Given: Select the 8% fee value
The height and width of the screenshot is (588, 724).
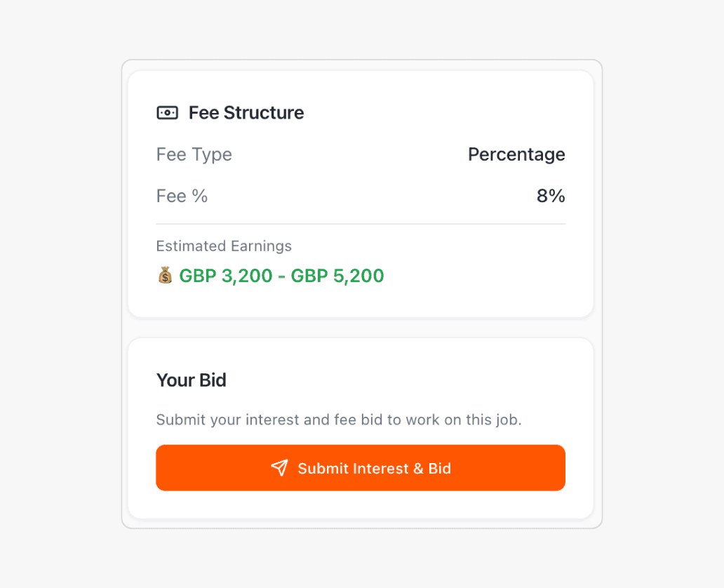Looking at the screenshot, I should 551,196.
